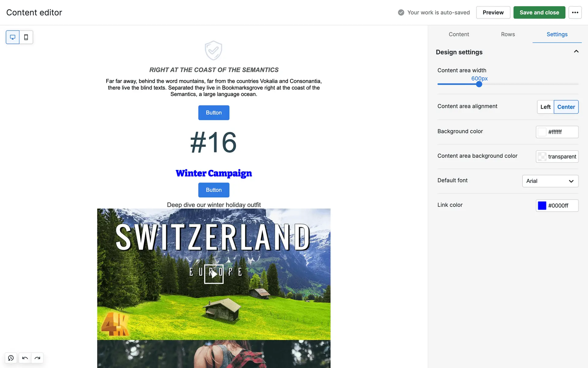Set content area alignment to Left
Screen dimensions: 588x368
tap(545, 107)
